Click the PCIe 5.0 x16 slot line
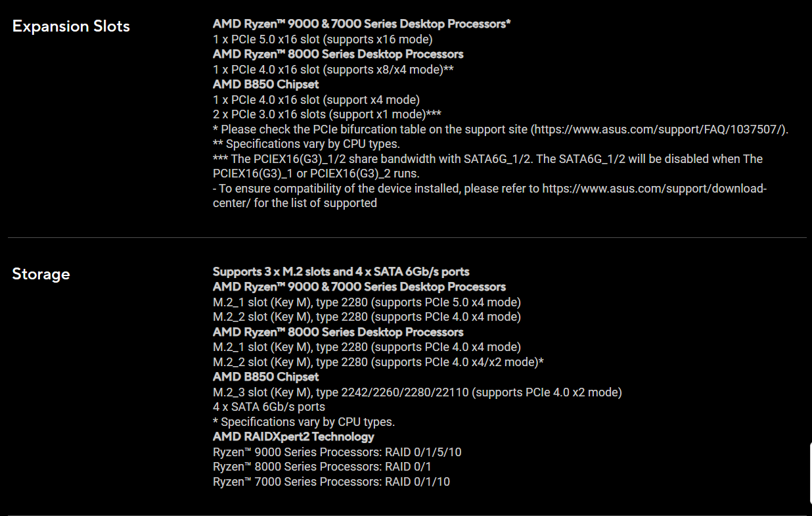The height and width of the screenshot is (516, 812). point(323,39)
